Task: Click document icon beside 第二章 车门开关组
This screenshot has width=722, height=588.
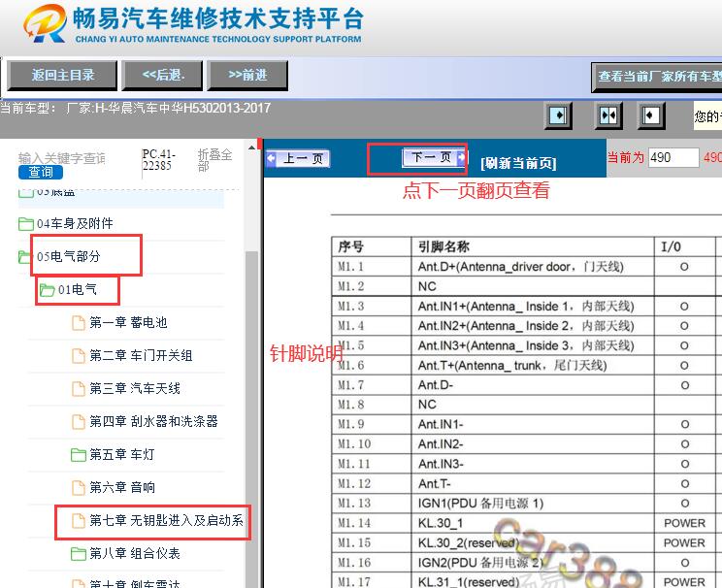Action: (x=79, y=356)
